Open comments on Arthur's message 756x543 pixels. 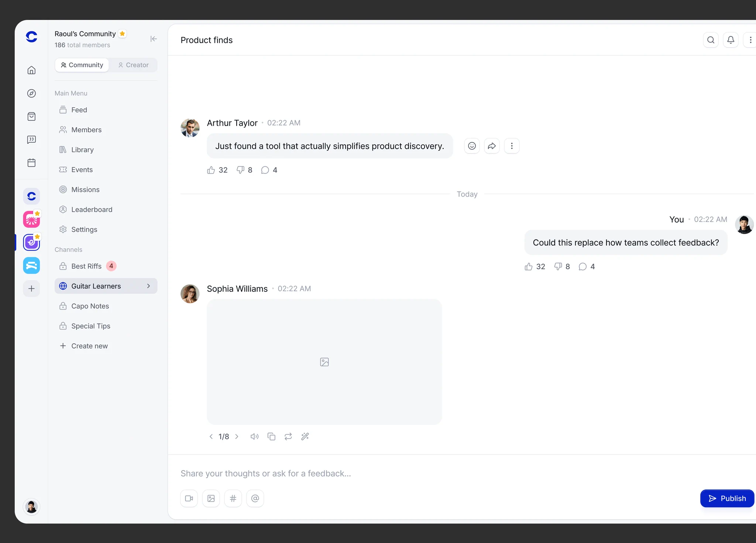click(x=269, y=170)
